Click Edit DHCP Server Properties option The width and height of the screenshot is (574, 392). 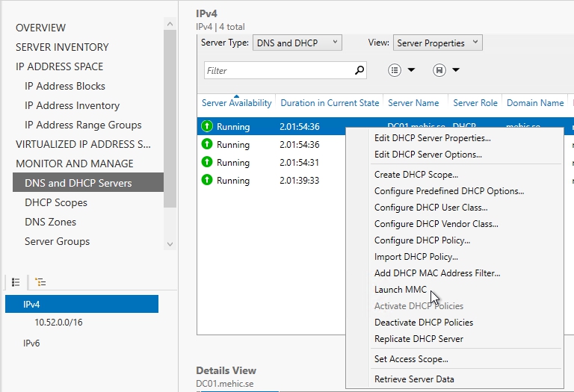(432, 138)
